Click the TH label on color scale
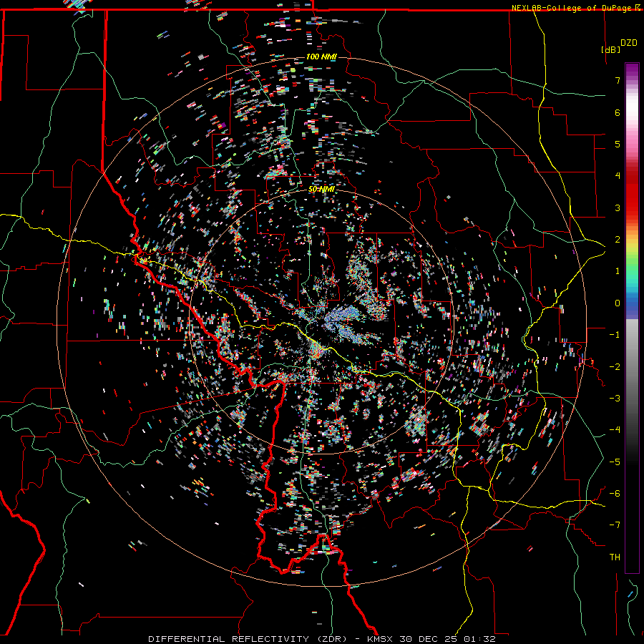The width and height of the screenshot is (644, 644). click(615, 557)
